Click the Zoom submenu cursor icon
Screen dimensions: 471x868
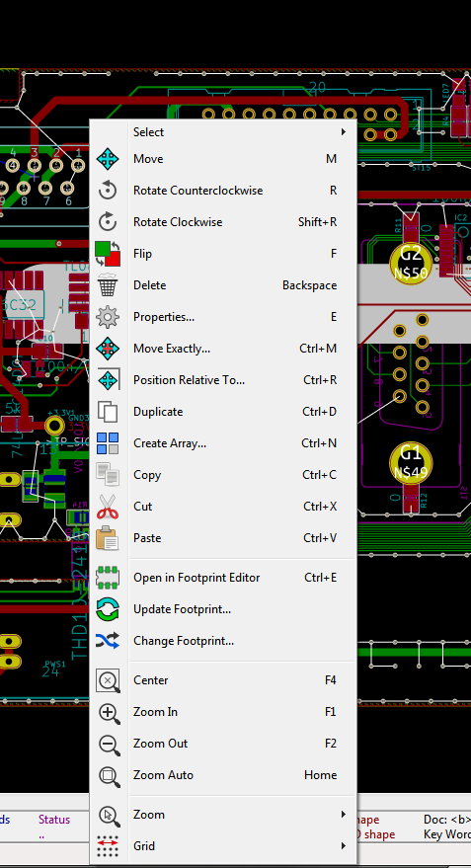pyautogui.click(x=109, y=815)
